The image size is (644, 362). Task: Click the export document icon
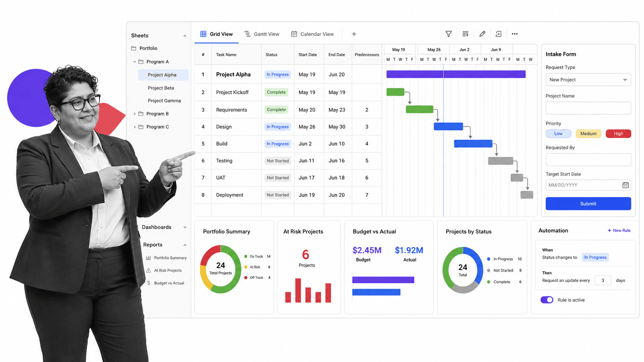(498, 34)
